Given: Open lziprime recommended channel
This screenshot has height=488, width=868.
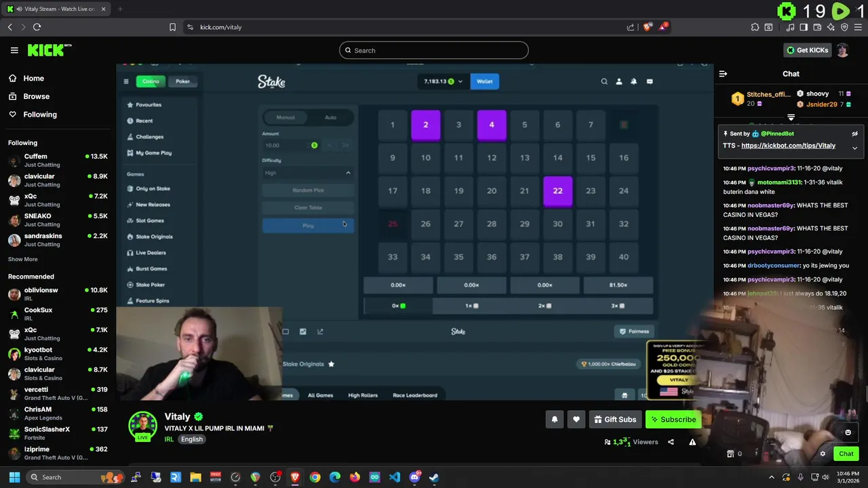Looking at the screenshot, I should 58,453.
